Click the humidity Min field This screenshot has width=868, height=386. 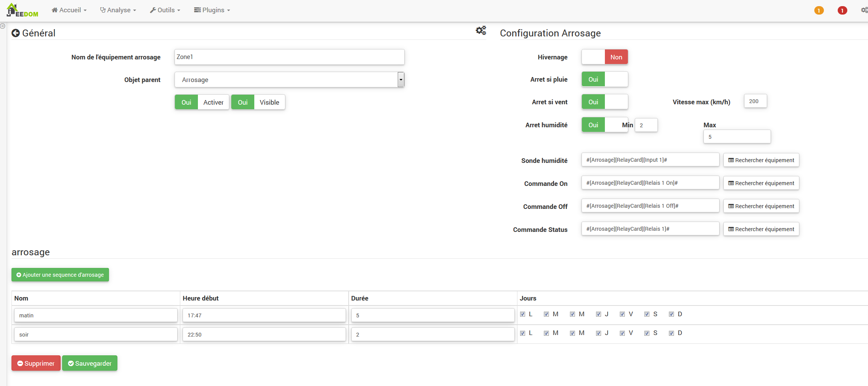click(646, 125)
